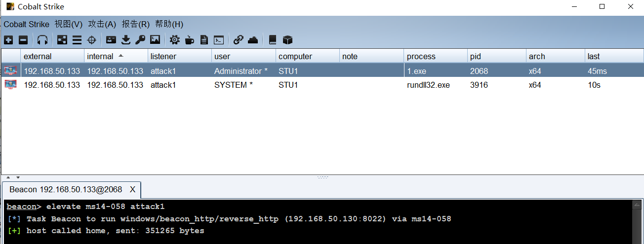
Task: Click the beacon> prompt in console
Action: pos(24,207)
